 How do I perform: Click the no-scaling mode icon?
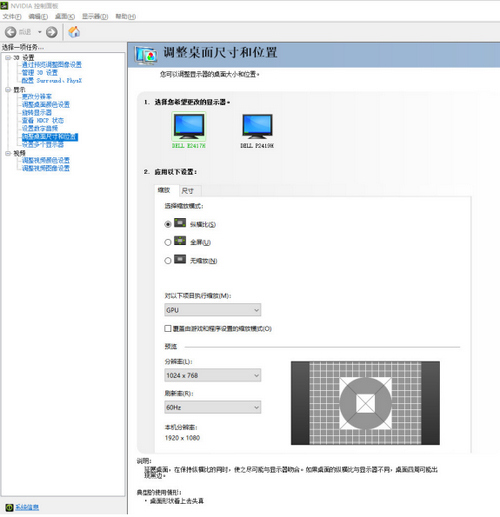coord(180,259)
